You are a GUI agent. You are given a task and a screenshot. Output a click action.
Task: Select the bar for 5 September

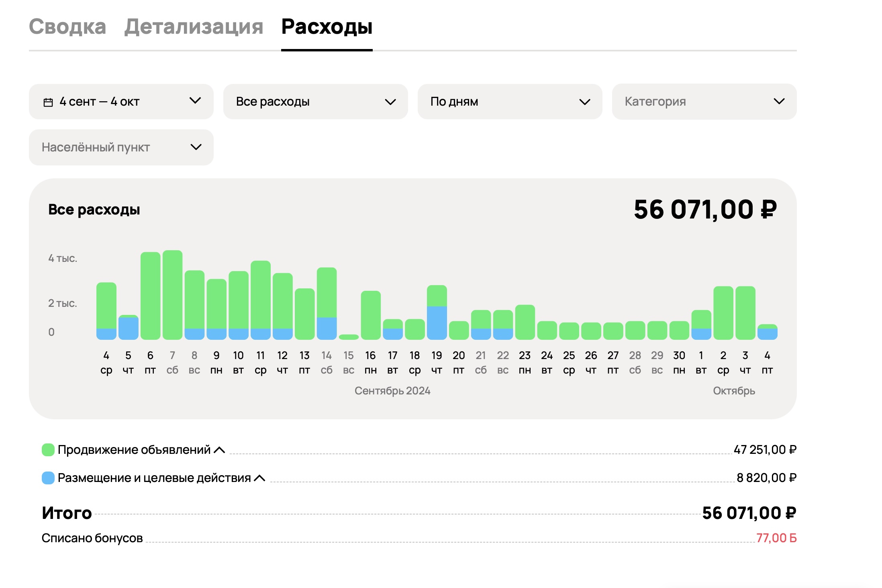click(x=129, y=327)
